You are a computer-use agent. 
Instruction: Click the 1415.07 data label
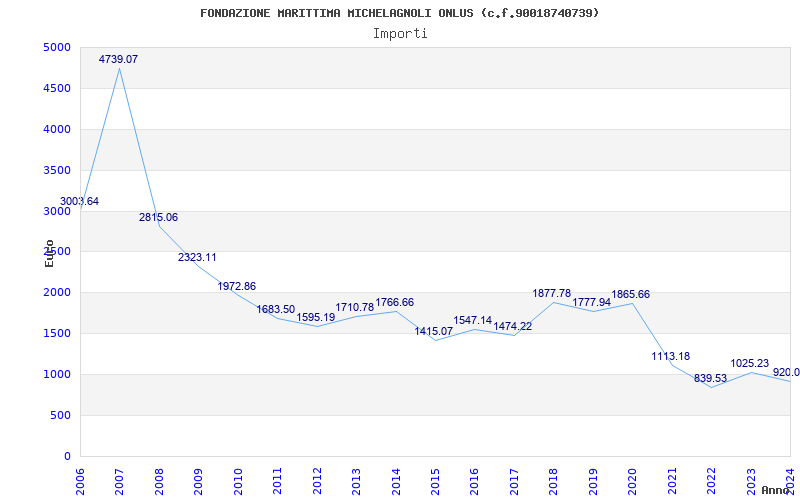(x=434, y=332)
